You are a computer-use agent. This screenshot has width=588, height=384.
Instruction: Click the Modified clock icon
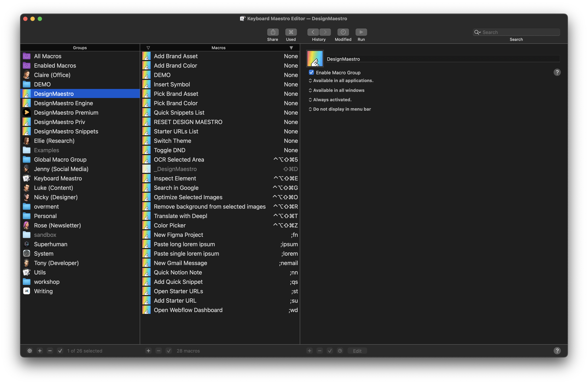[343, 32]
